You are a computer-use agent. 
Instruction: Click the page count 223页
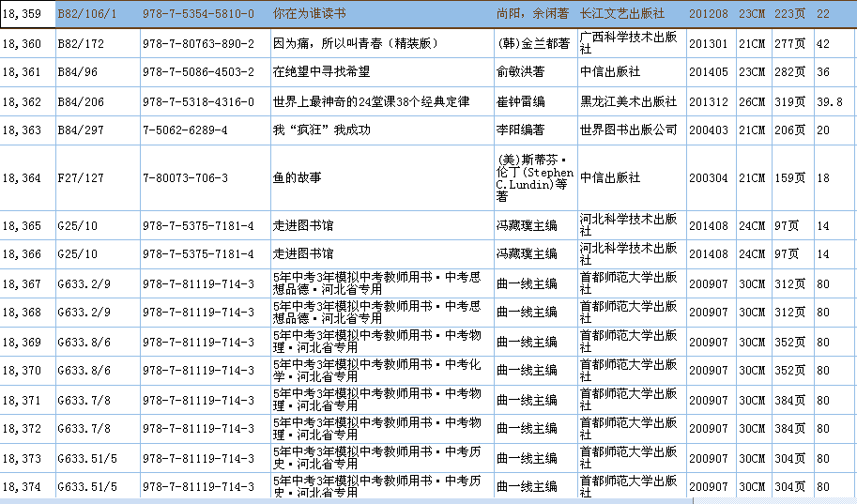coord(792,14)
